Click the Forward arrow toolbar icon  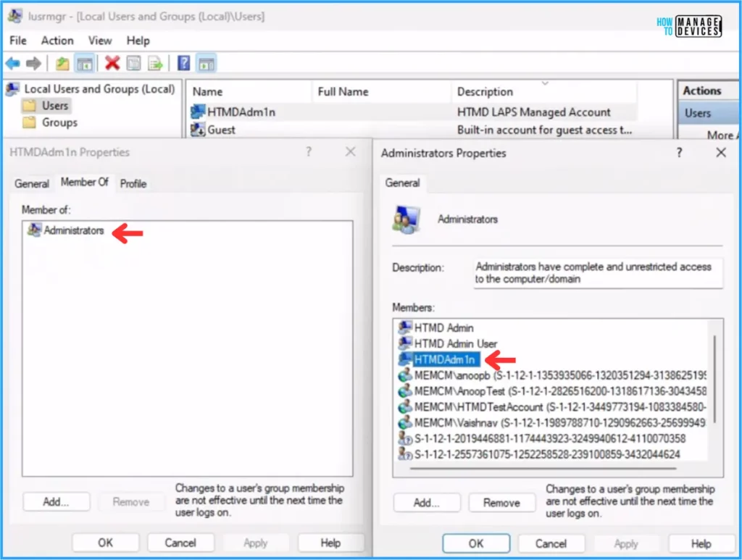33,63
